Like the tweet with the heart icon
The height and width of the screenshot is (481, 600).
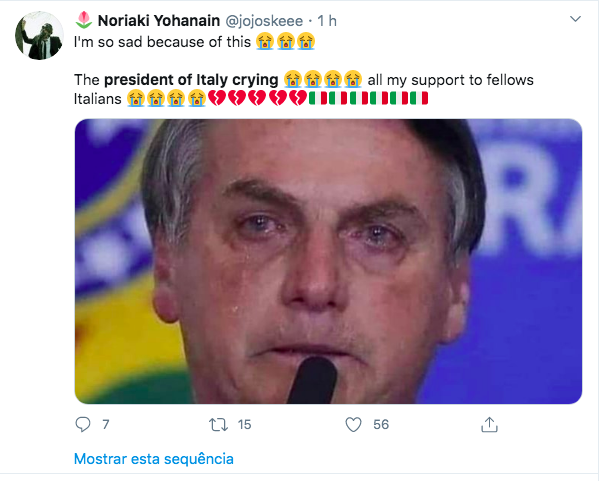352,425
